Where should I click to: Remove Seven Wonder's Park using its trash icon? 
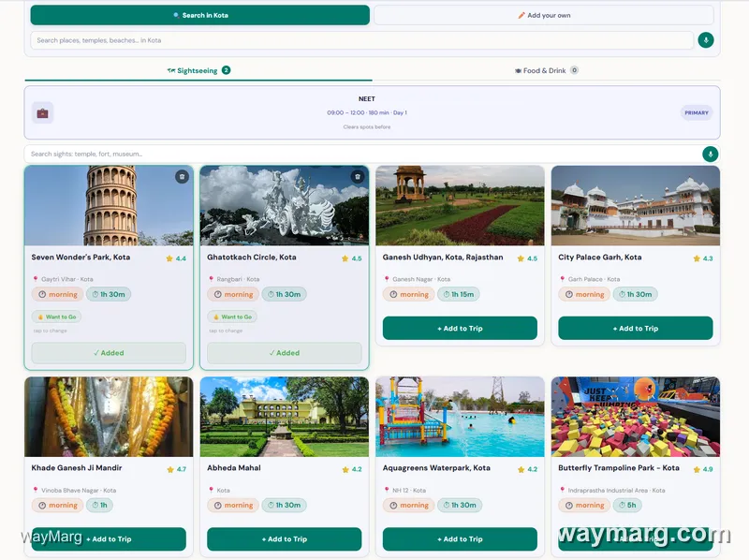182,177
